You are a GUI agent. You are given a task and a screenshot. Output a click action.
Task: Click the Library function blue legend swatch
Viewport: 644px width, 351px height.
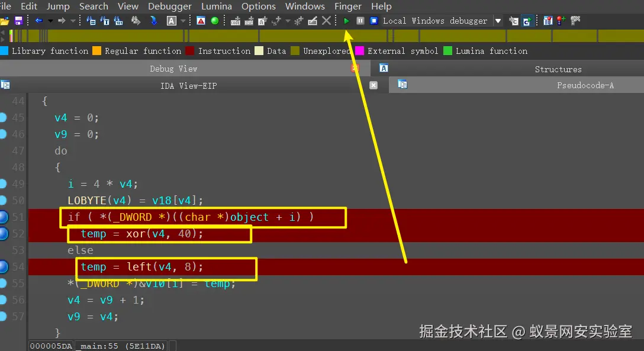(4, 50)
